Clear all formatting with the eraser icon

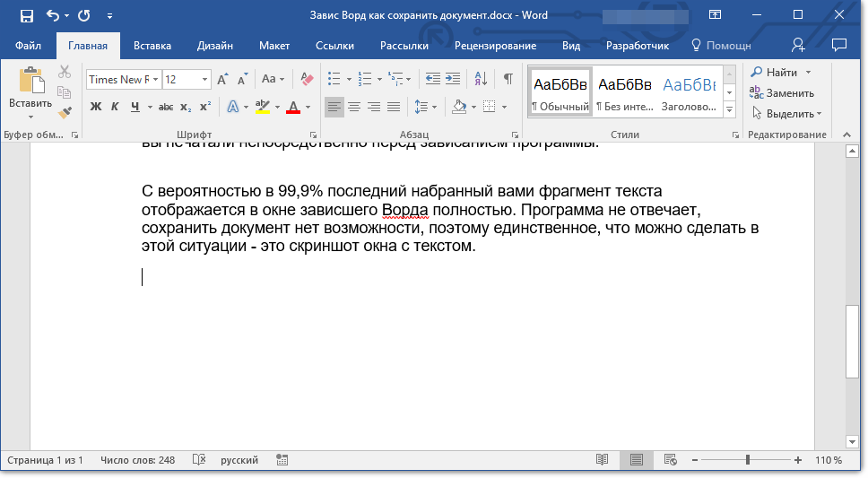(308, 79)
